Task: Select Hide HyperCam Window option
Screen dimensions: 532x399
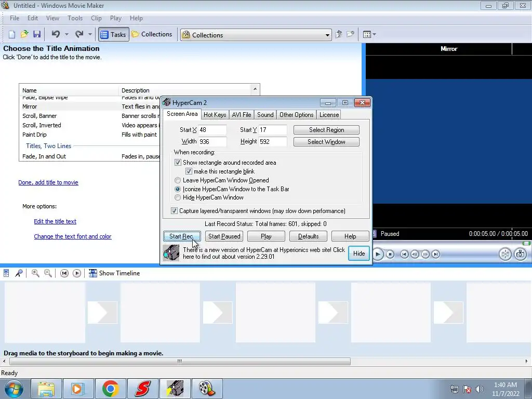Action: [178, 197]
